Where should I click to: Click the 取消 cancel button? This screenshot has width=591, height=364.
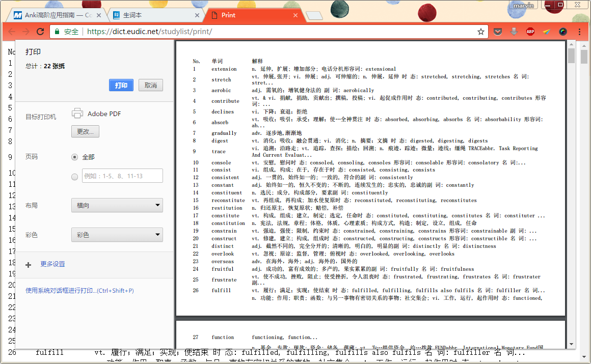[x=150, y=85]
